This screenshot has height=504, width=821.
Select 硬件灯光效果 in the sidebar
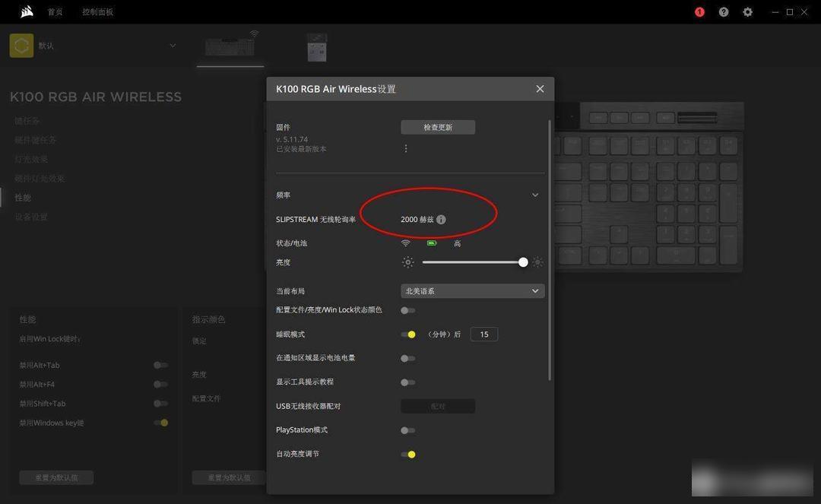pyautogui.click(x=40, y=179)
